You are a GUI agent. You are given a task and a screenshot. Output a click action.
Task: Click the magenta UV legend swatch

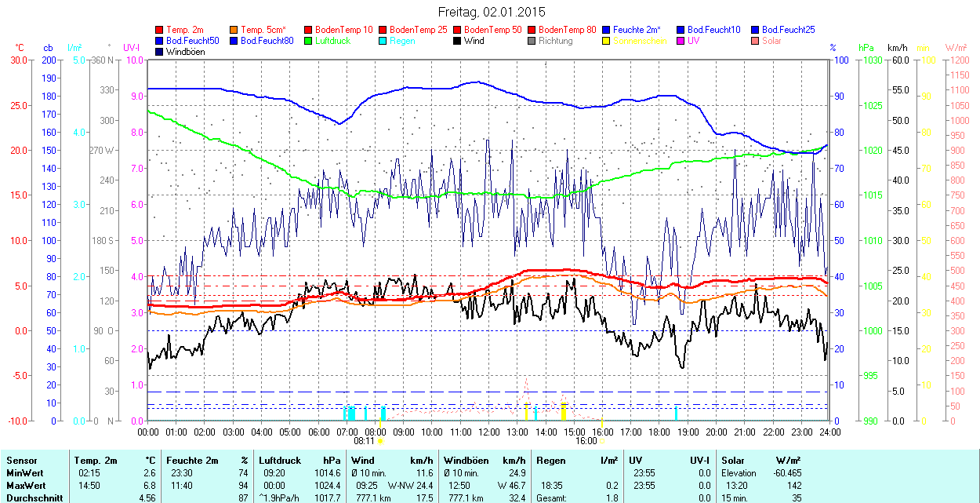680,40
